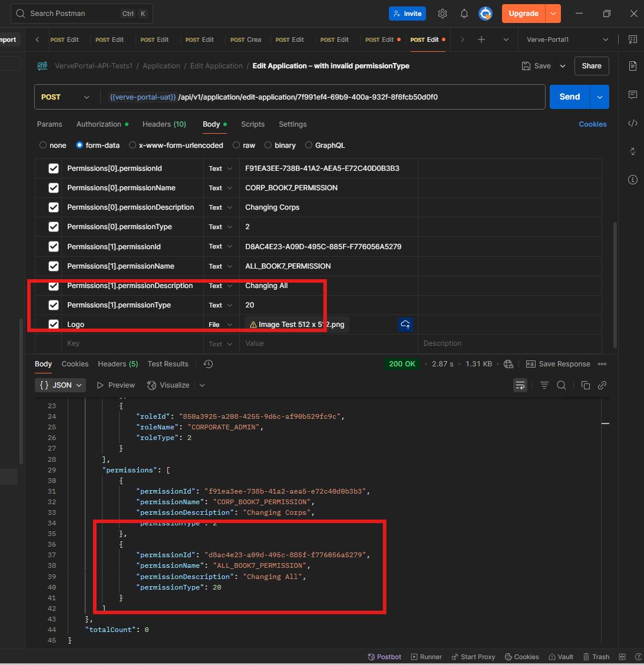Open the Verve-Portal1 environment selector
The width and height of the screenshot is (644, 665).
pos(567,39)
